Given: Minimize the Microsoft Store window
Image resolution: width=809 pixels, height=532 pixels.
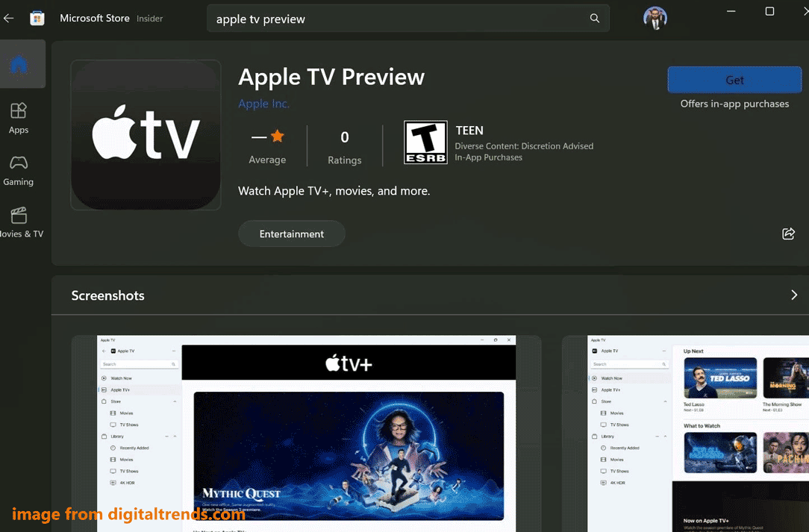Looking at the screenshot, I should [x=731, y=11].
